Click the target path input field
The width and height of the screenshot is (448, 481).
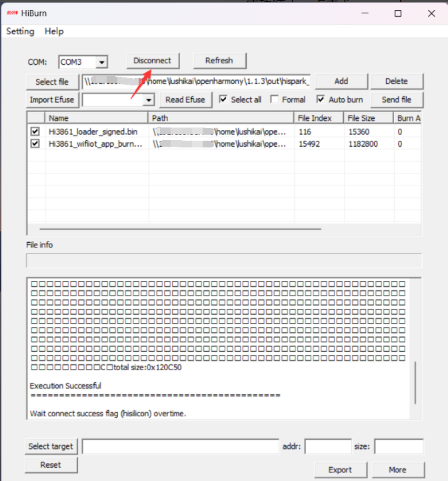pyautogui.click(x=180, y=446)
